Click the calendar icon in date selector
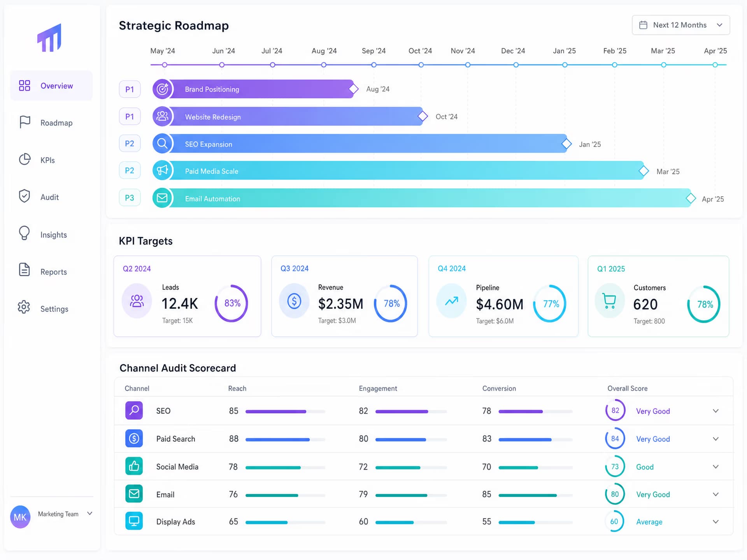This screenshot has height=560, width=747. (644, 25)
